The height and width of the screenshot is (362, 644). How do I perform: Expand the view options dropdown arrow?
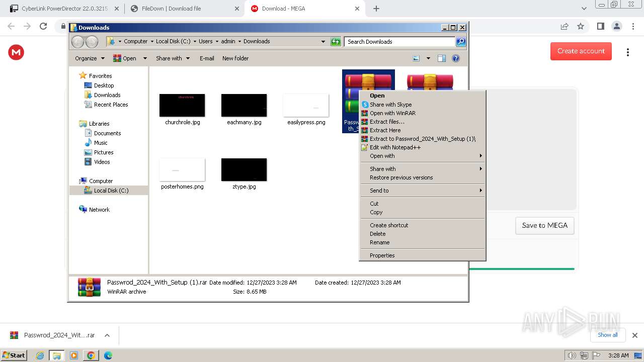[x=428, y=58]
